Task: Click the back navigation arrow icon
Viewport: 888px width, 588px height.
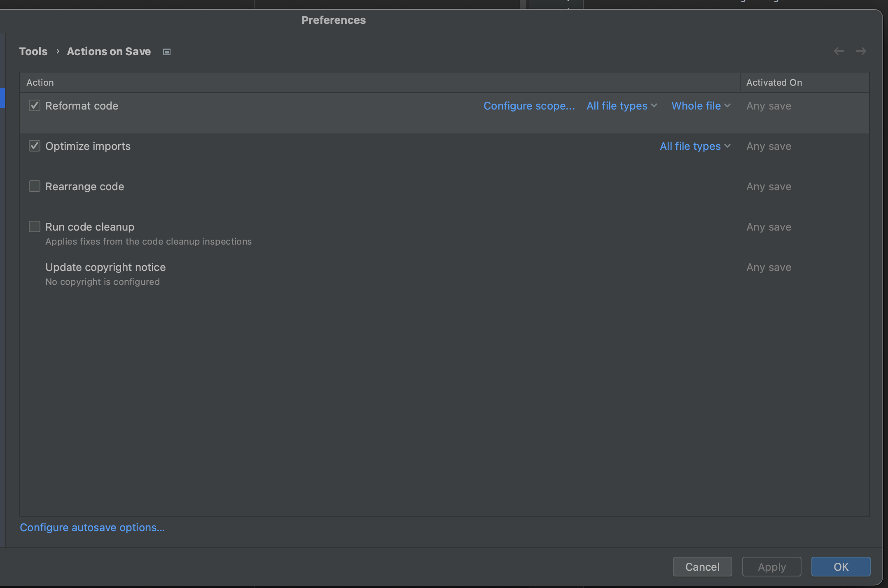Action: (x=839, y=51)
